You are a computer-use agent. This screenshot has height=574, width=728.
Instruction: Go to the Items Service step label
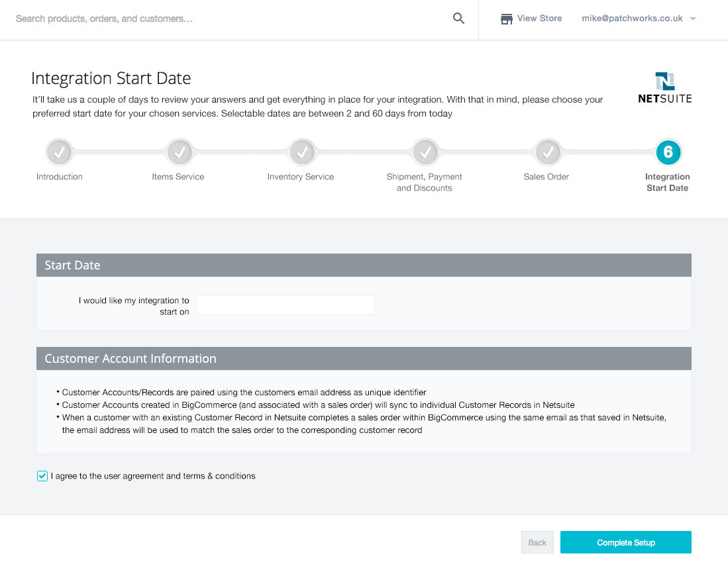178,177
